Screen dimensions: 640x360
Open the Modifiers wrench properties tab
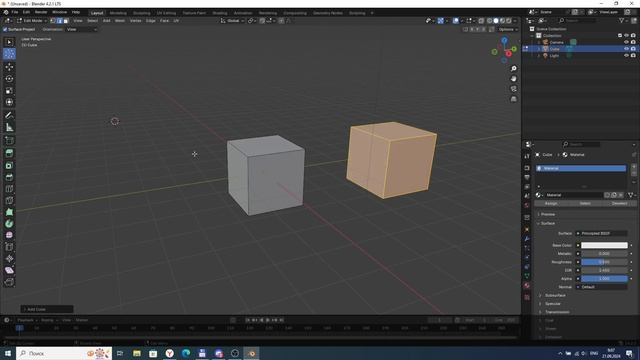[527, 238]
